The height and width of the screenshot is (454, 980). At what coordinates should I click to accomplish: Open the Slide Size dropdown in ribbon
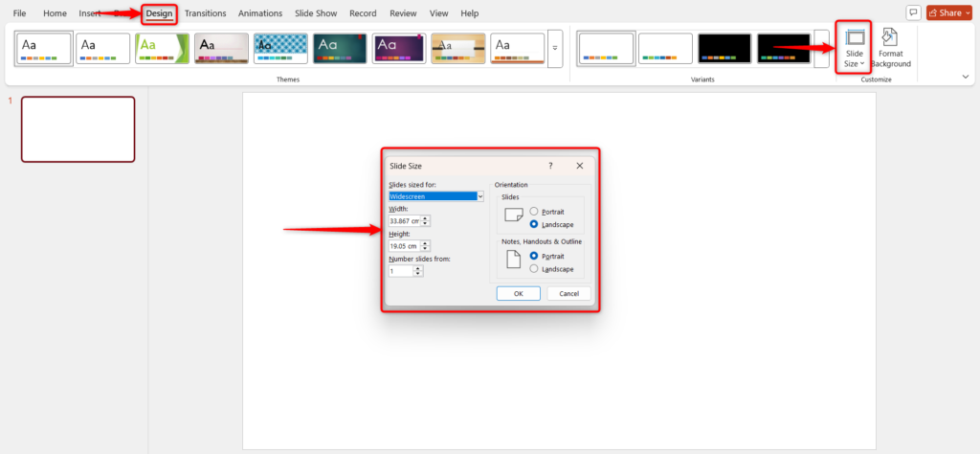(x=854, y=49)
